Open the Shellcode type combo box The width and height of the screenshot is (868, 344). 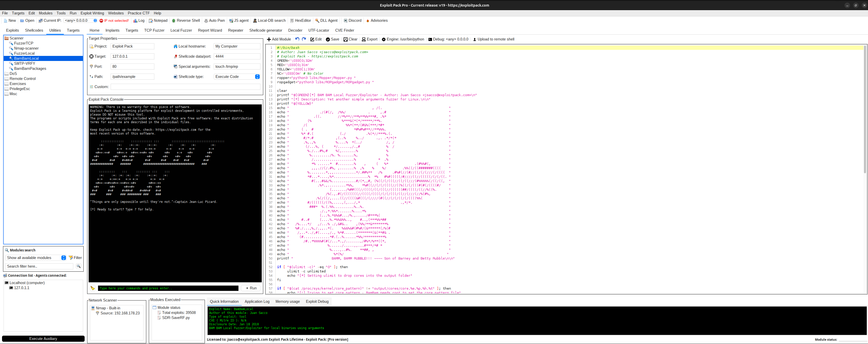pyautogui.click(x=237, y=77)
